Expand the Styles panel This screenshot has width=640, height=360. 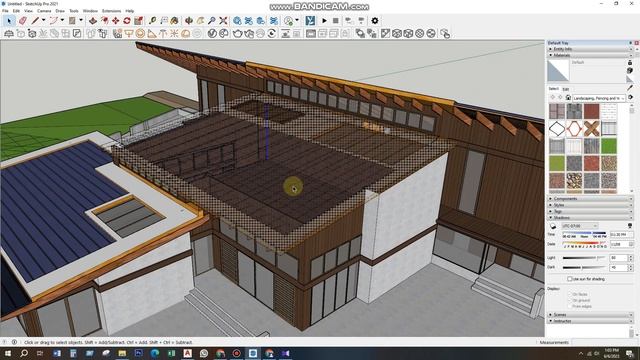click(x=590, y=205)
